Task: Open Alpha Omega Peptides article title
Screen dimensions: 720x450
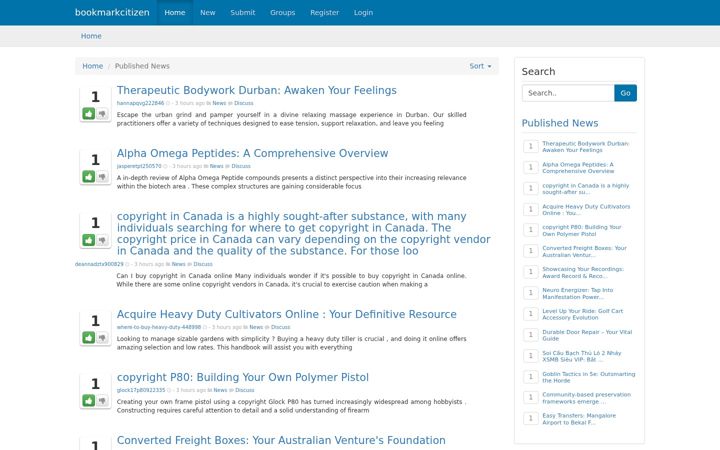Action: (253, 153)
